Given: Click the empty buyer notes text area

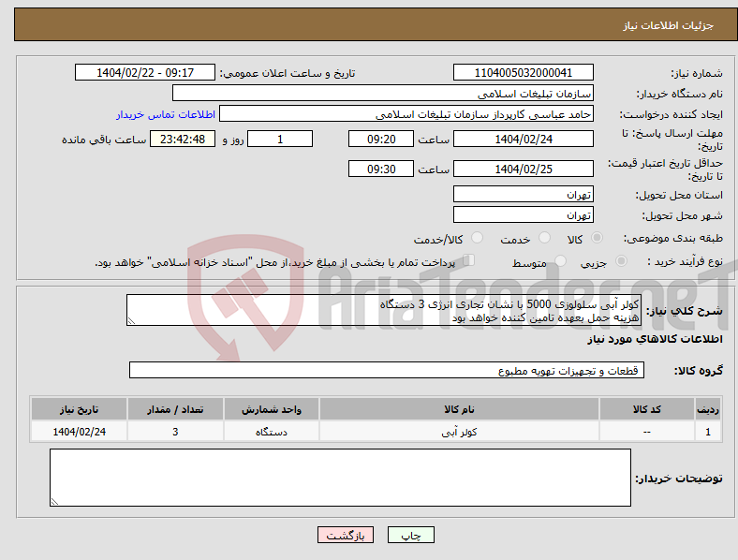Looking at the screenshot, I should pyautogui.click(x=340, y=478).
